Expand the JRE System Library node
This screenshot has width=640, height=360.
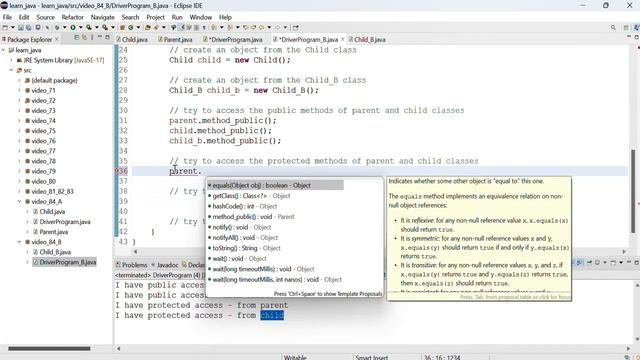(11, 60)
